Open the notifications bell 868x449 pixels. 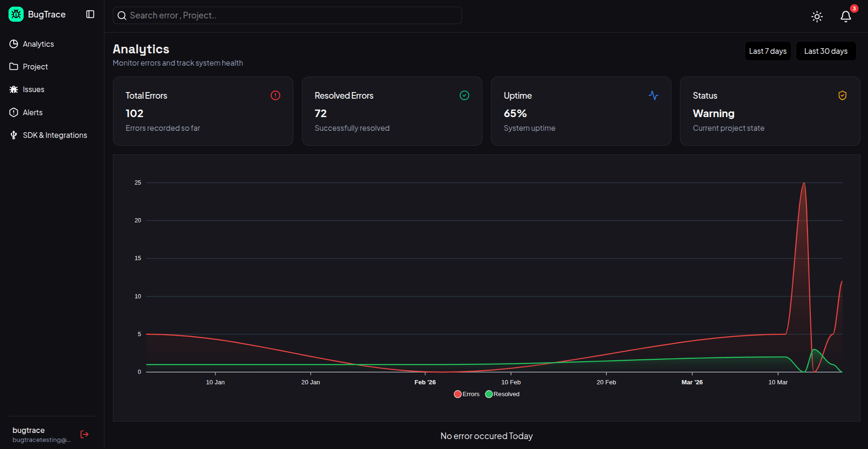846,17
